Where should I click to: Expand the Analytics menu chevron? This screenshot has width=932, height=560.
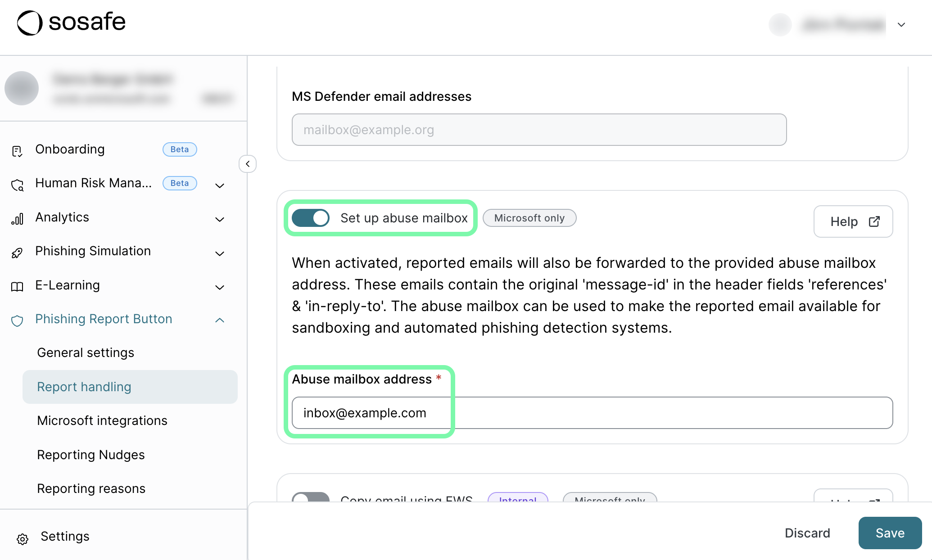(220, 219)
